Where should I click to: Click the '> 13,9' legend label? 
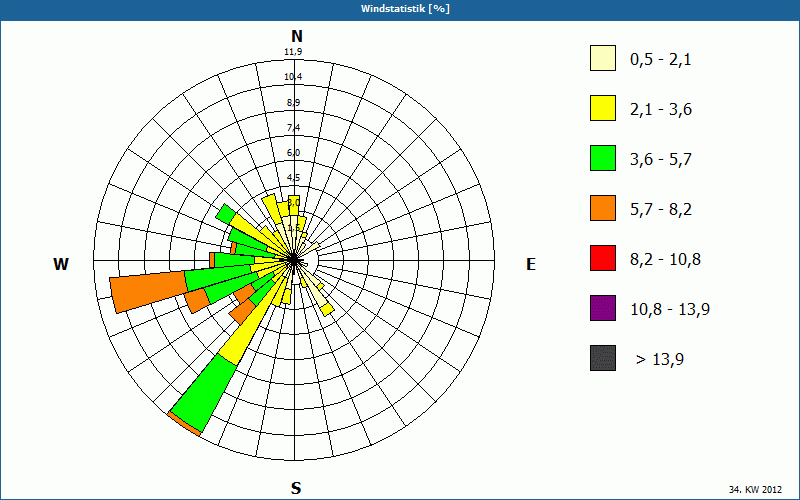click(660, 360)
